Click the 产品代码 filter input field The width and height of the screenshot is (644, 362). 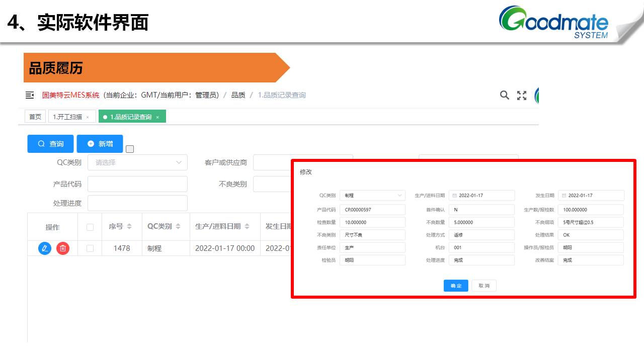click(137, 184)
